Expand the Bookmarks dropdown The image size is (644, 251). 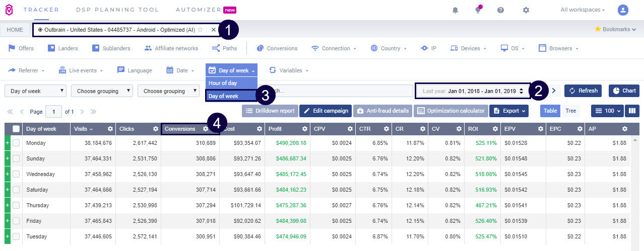click(615, 29)
